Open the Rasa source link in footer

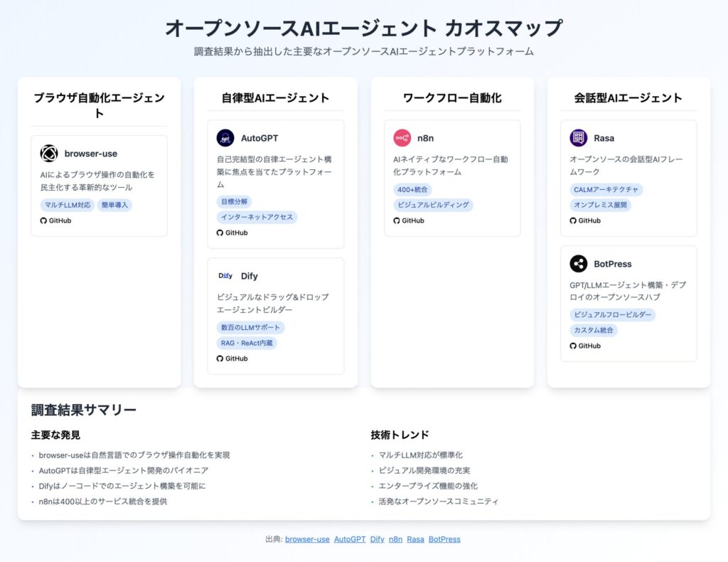click(415, 539)
